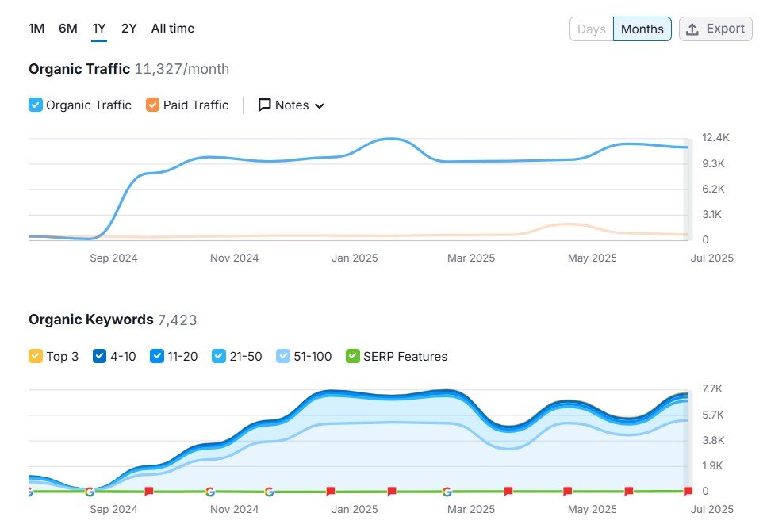Open the Google update marker before Sep 2024
This screenshot has width=767, height=532.
coord(89,492)
